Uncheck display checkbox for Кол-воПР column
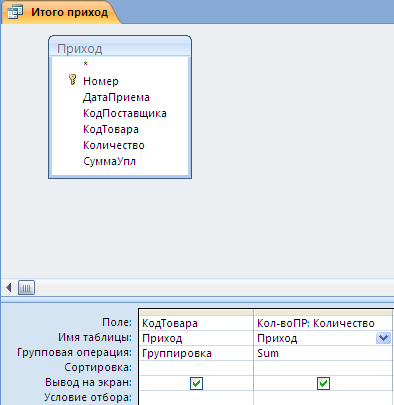Image resolution: width=394 pixels, height=405 pixels. coord(323,383)
